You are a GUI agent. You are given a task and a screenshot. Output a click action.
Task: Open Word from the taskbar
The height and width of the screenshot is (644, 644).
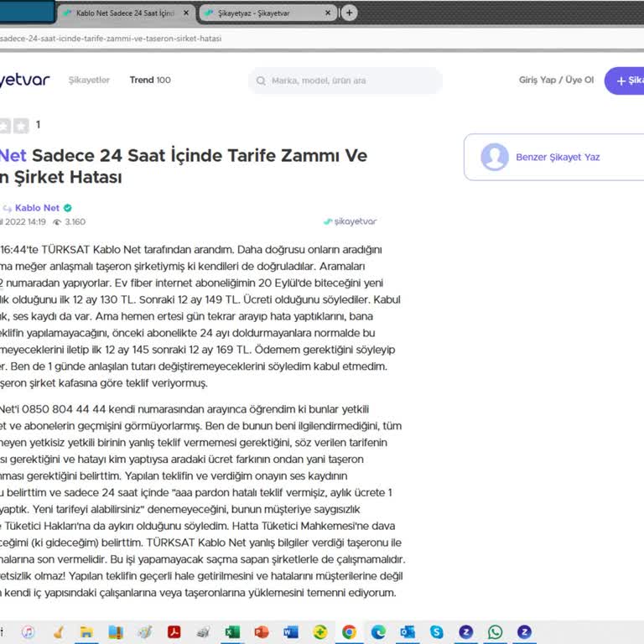point(291,631)
